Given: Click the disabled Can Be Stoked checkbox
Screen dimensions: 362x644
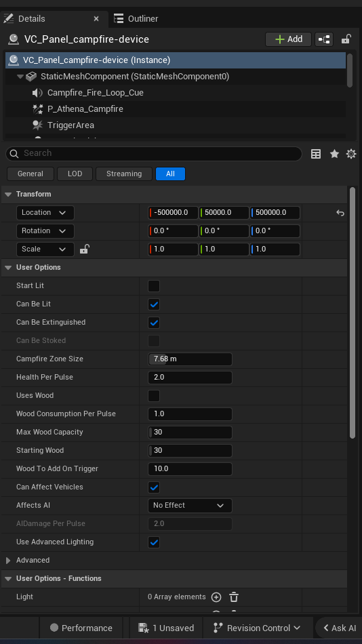Looking at the screenshot, I should pyautogui.click(x=154, y=341).
